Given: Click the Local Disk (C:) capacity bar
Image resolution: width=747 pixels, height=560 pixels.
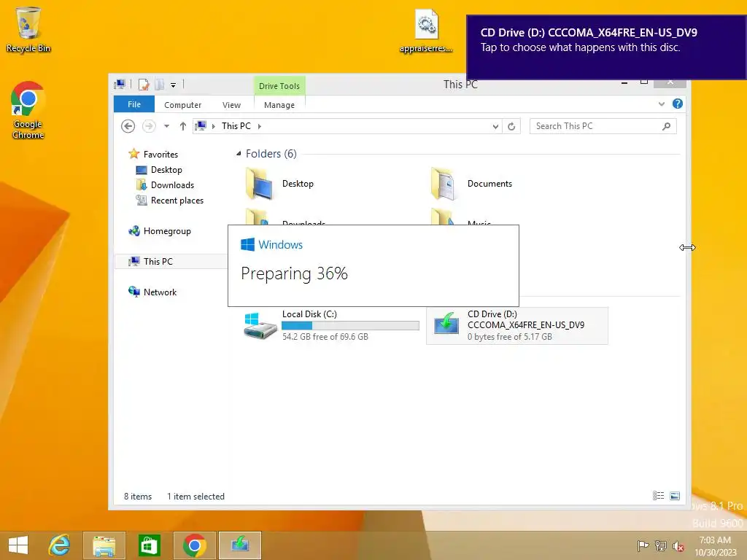Looking at the screenshot, I should pos(350,326).
